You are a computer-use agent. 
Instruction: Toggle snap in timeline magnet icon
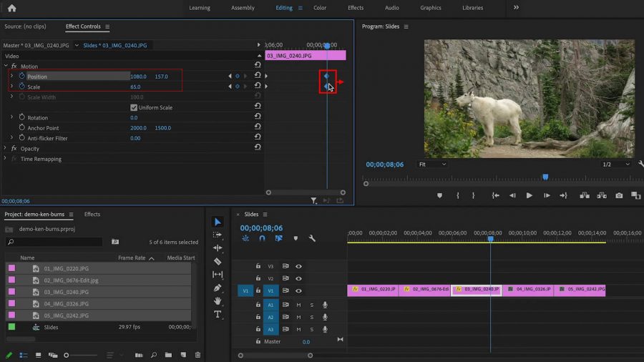click(262, 238)
